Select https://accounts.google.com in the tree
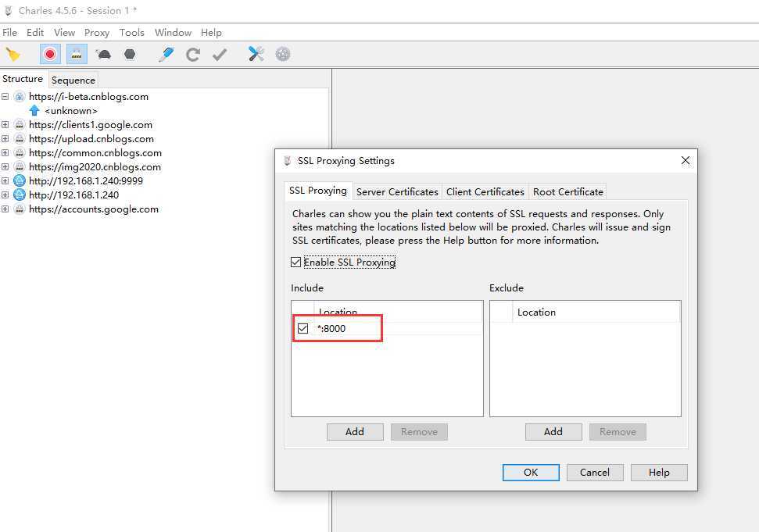The width and height of the screenshot is (759, 532). pyautogui.click(x=94, y=209)
